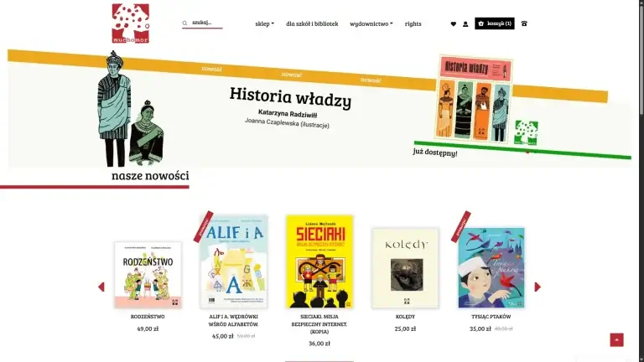The image size is (644, 362).
Task: Click the Tysiąc ptaków title link
Action: [491, 317]
